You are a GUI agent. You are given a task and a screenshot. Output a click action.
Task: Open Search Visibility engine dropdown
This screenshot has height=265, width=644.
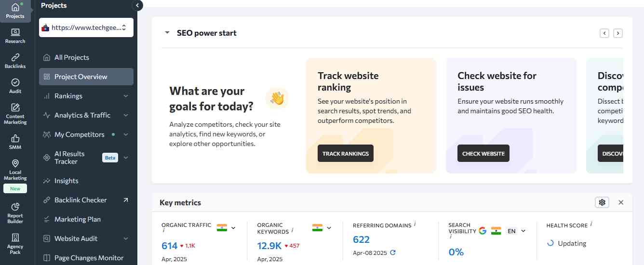click(x=523, y=231)
